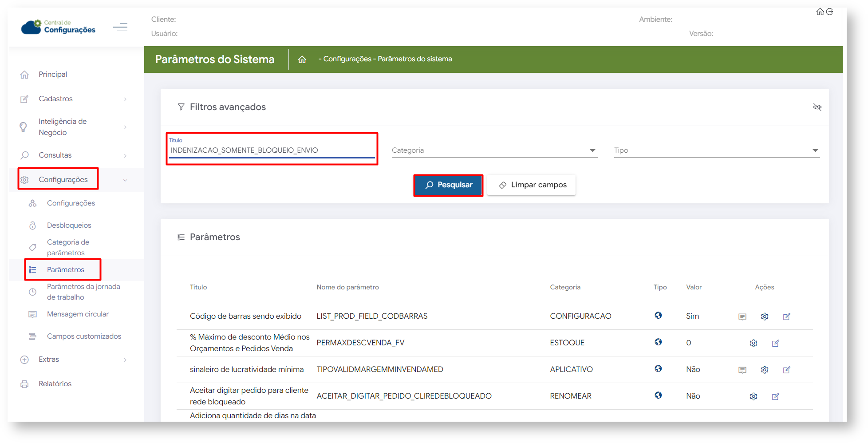This screenshot has width=868, height=443.
Task: Click the Limpar campos button
Action: click(x=531, y=185)
